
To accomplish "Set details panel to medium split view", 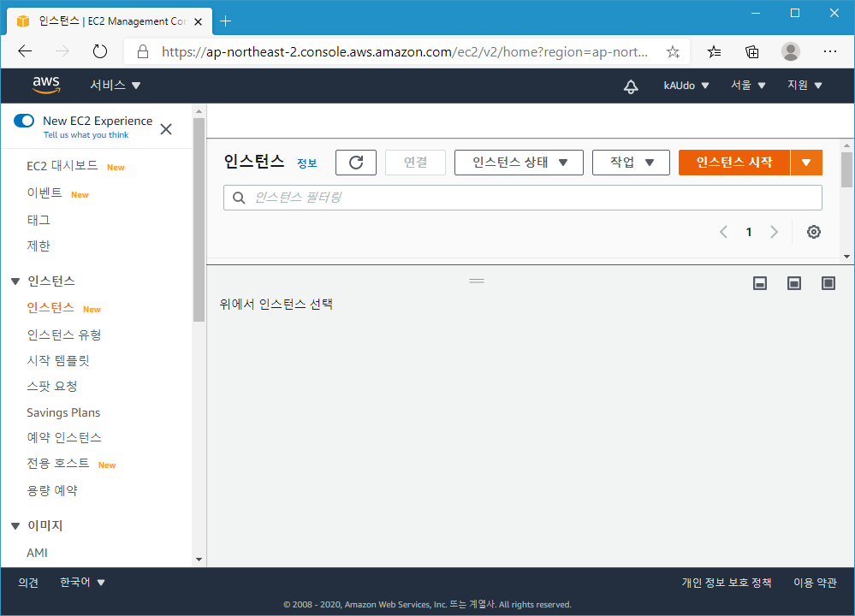I will 794,283.
